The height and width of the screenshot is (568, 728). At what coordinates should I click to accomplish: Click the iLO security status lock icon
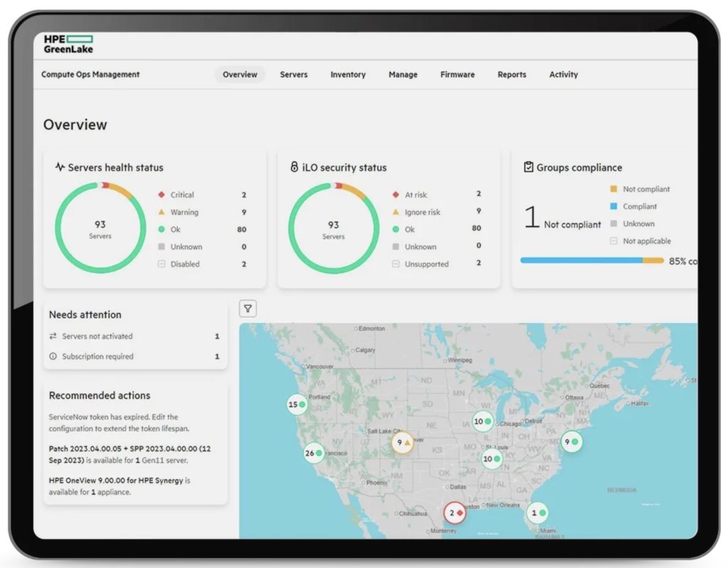pos(294,168)
